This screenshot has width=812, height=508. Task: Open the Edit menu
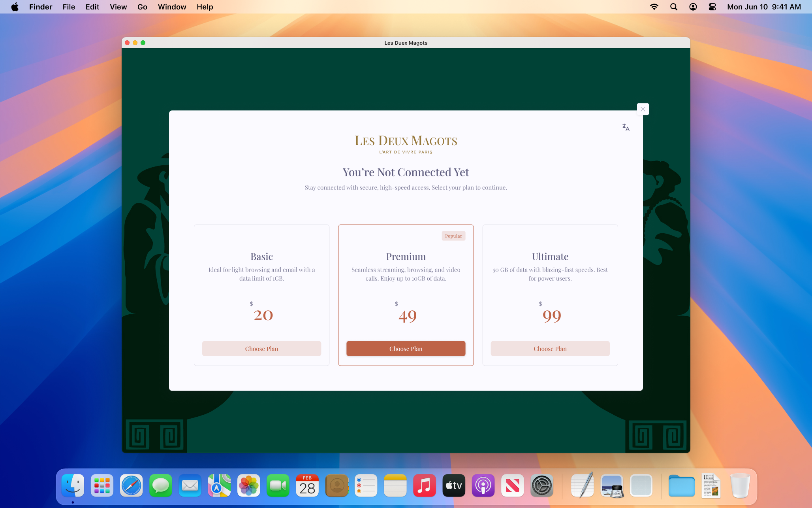point(92,7)
